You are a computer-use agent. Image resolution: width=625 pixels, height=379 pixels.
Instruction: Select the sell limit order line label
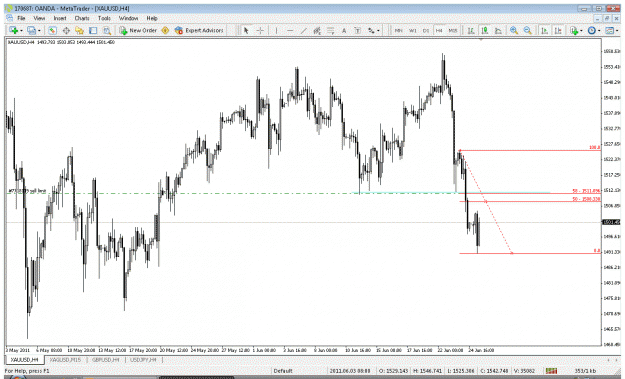click(27, 191)
